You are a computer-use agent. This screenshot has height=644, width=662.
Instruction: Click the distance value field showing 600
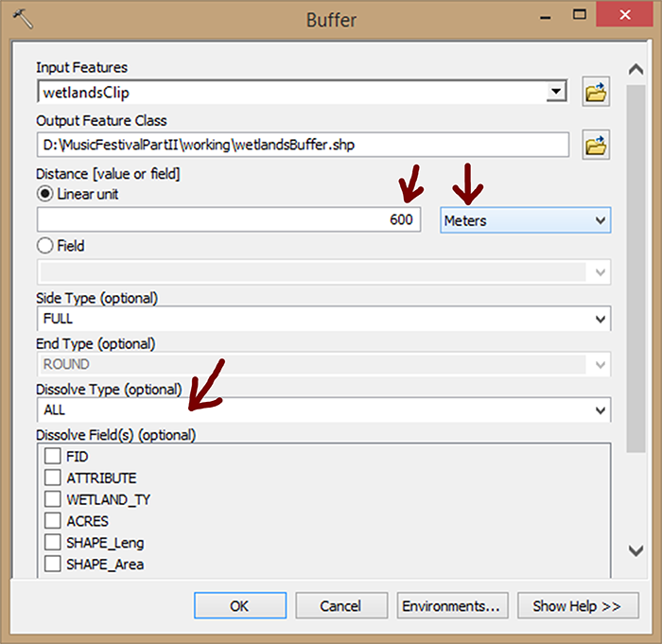pyautogui.click(x=229, y=220)
